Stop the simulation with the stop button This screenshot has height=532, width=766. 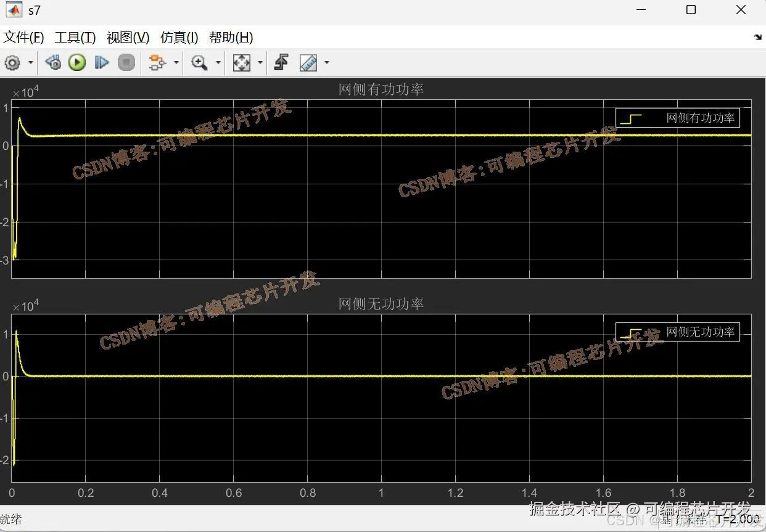126,62
